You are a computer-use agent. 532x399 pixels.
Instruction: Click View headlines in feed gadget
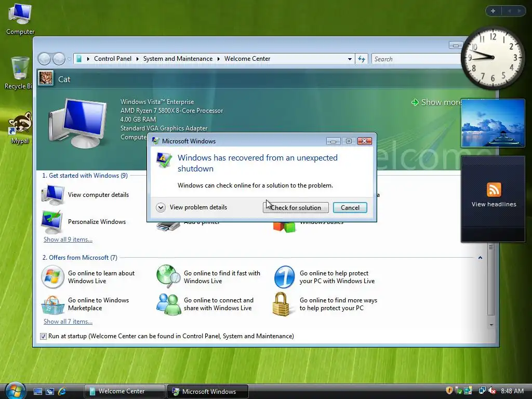[x=494, y=204]
